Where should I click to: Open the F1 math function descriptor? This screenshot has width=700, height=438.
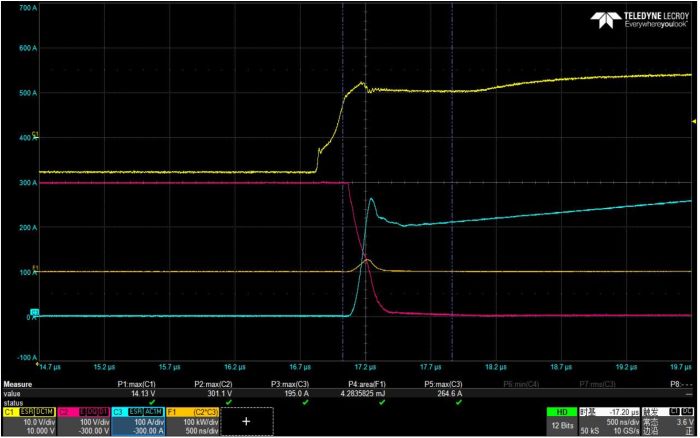[192, 421]
